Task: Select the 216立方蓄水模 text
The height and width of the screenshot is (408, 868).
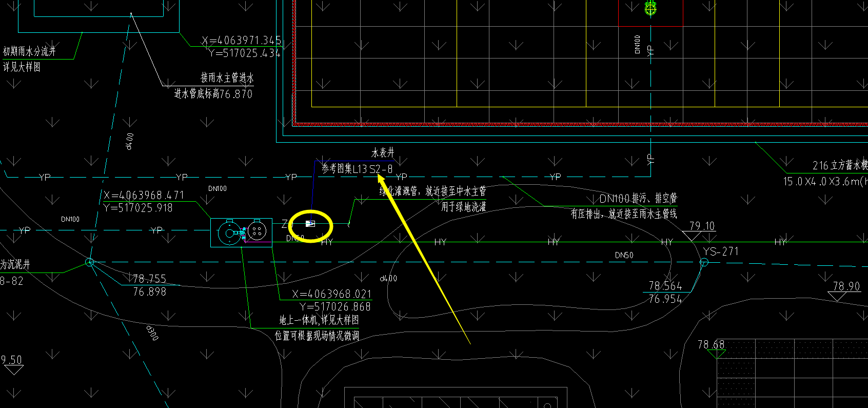Action: [840, 165]
